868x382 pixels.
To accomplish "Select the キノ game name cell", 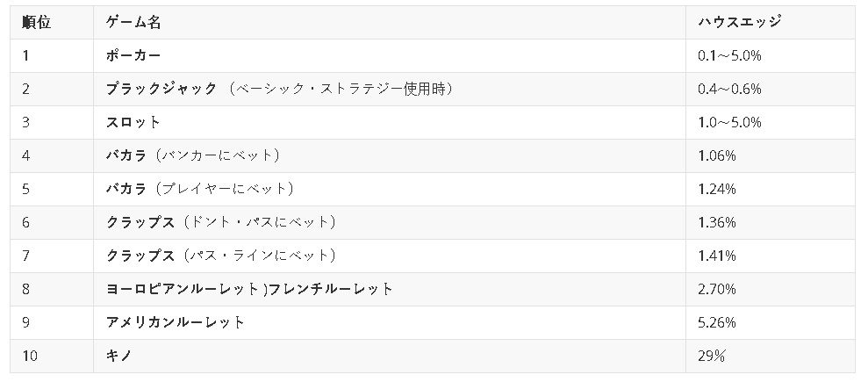I will (118, 356).
